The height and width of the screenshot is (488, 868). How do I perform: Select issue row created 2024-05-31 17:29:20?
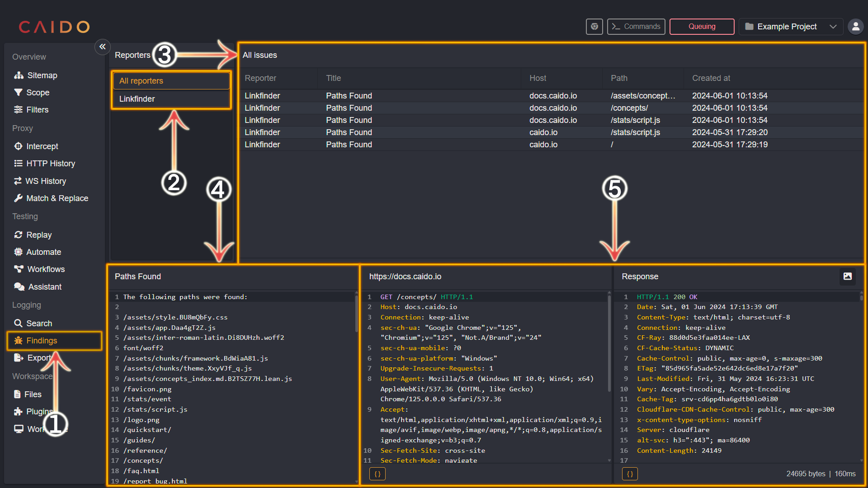[x=552, y=132]
